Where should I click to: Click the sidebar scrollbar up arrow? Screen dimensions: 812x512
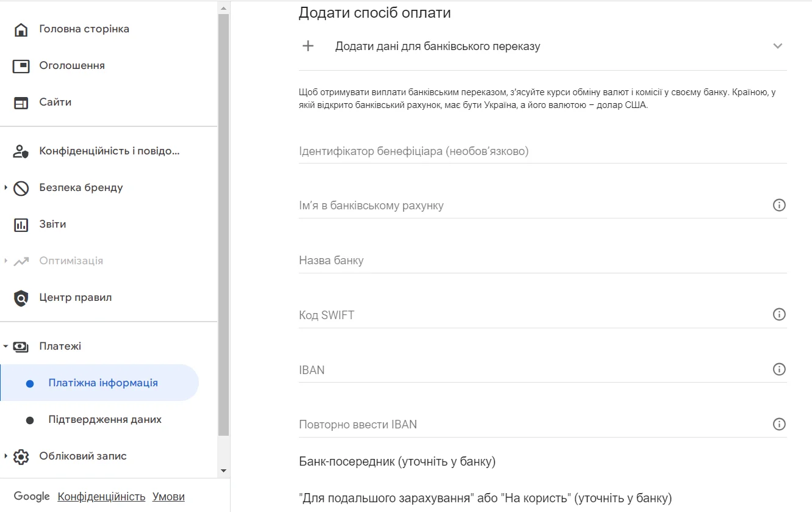223,7
